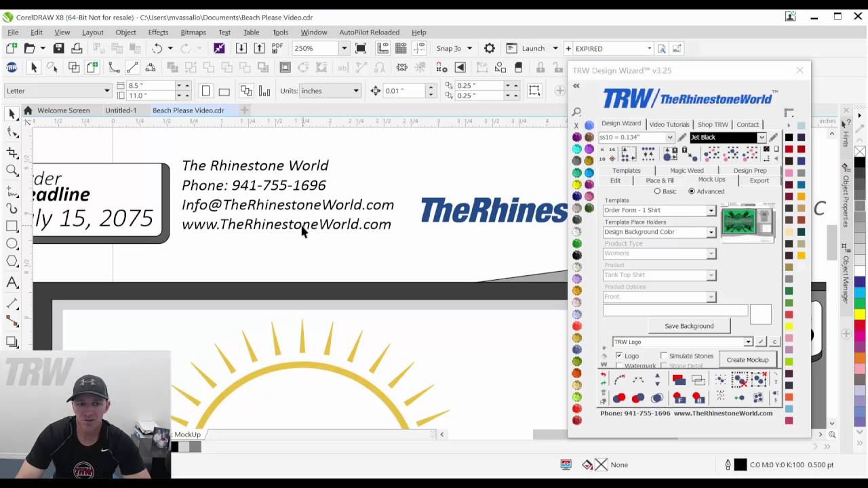Click the Undo arrow icon
Image resolution: width=868 pixels, height=488 pixels.
coord(157,48)
